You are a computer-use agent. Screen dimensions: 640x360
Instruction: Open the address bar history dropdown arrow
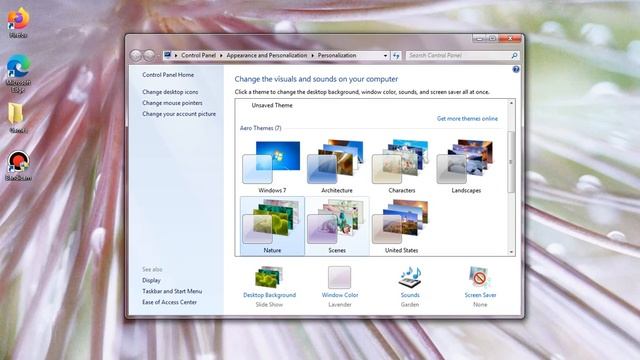pos(385,56)
